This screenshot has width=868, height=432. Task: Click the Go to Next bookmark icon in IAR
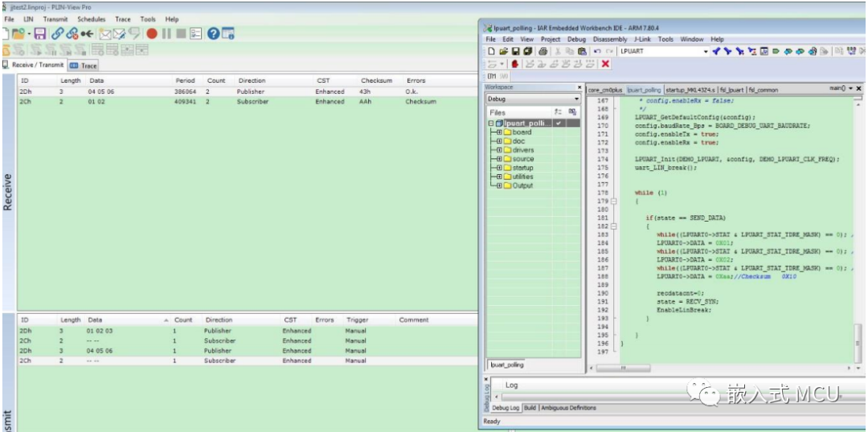click(800, 51)
